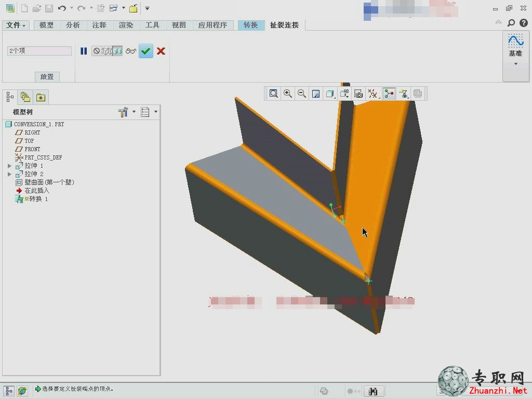Click the 2个项 collector field
532x399 pixels.
pos(39,50)
